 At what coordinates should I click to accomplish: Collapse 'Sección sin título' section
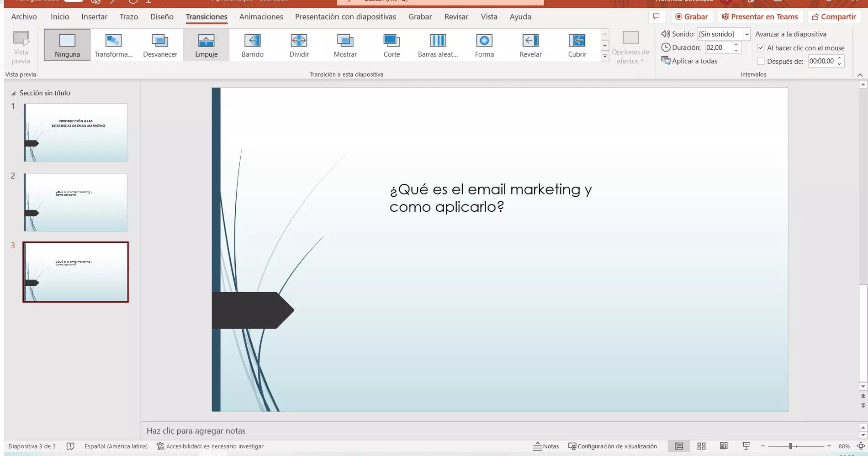click(x=13, y=93)
